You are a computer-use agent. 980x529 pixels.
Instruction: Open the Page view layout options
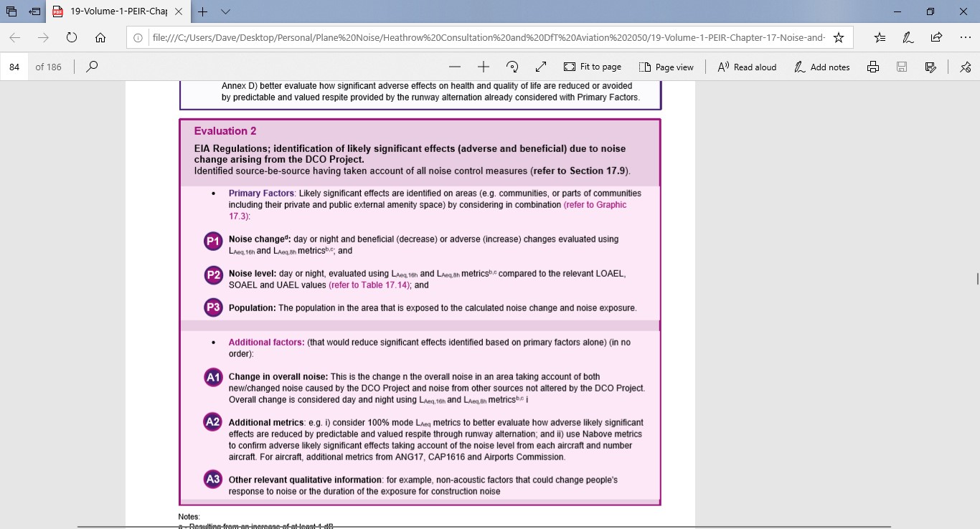[666, 67]
